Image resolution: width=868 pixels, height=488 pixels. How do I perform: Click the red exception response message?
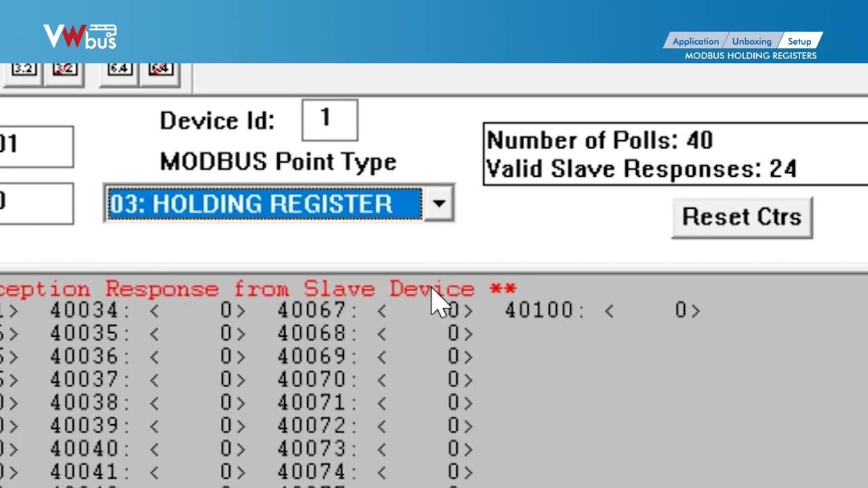[x=258, y=289]
